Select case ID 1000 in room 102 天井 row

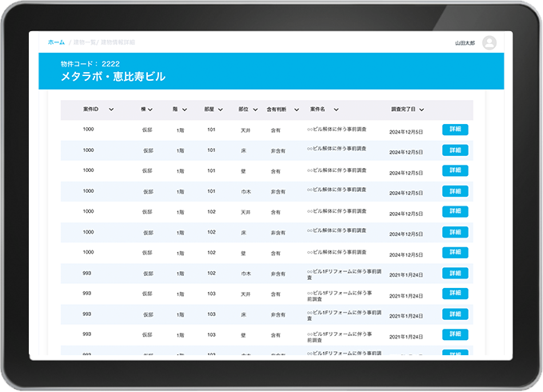tap(88, 211)
